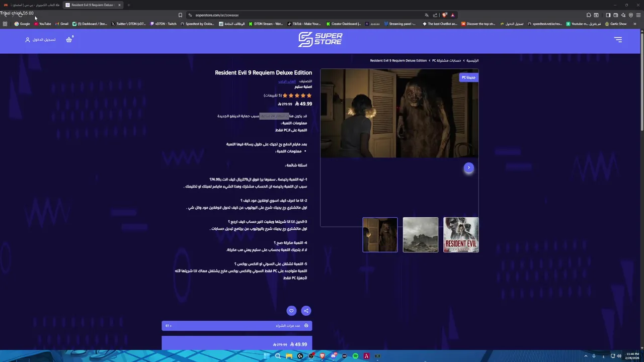Open the browser new tab button
Screen dimensions: 644x362
(128, 5)
